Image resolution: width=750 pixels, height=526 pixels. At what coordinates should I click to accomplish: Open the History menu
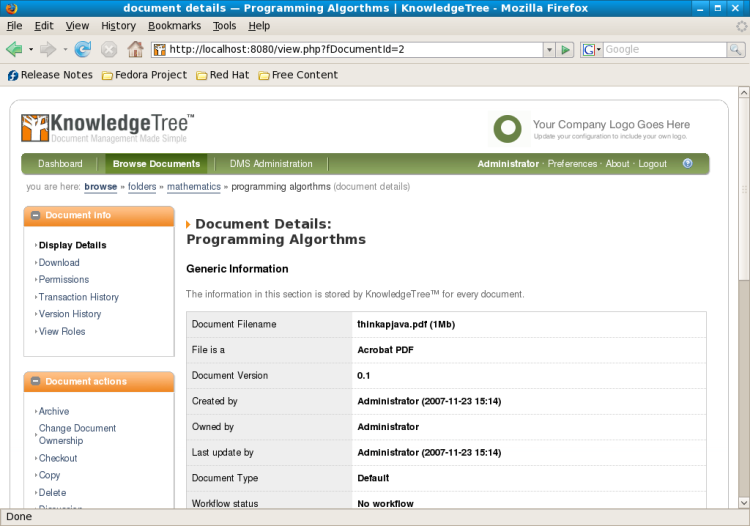coord(118,26)
